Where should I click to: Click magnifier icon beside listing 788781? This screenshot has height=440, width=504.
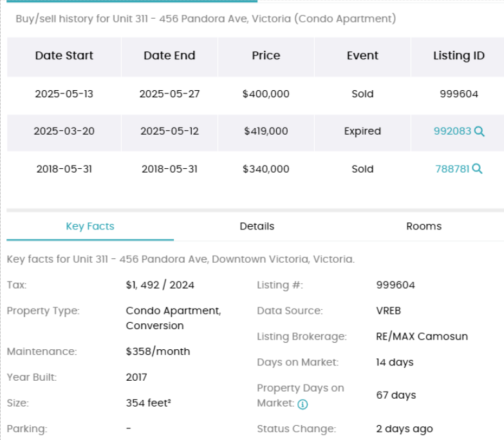click(478, 169)
